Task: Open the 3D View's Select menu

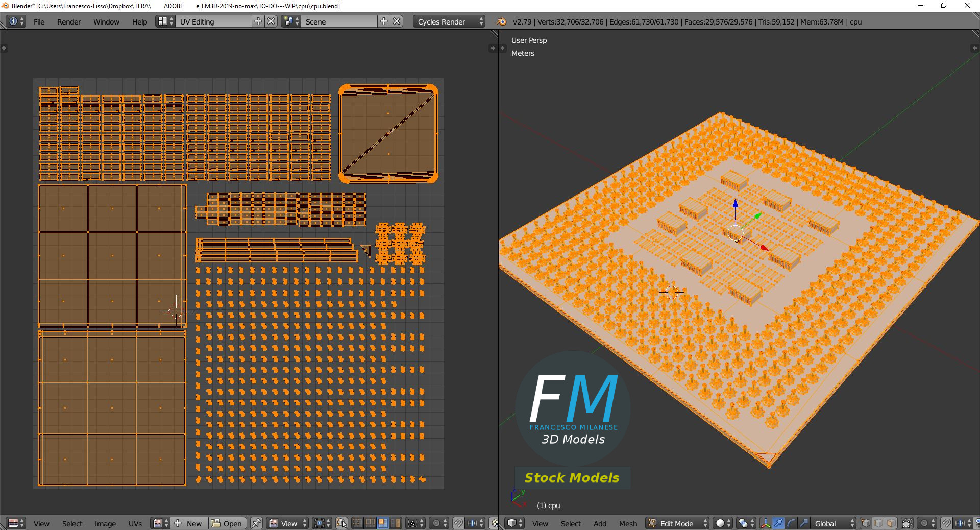Action: (x=571, y=524)
